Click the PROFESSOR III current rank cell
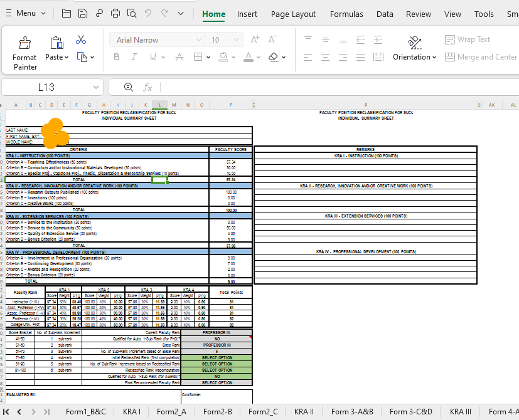This screenshot has height=420, width=519. click(x=217, y=333)
